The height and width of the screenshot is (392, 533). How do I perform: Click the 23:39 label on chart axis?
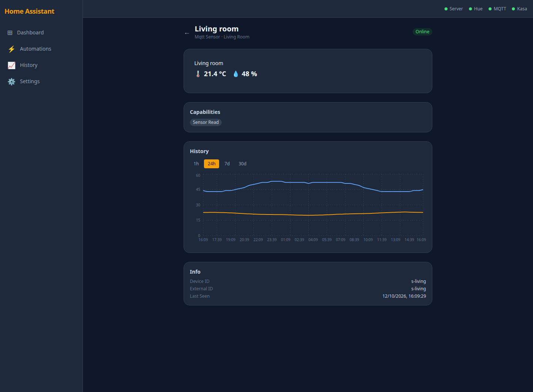click(x=272, y=240)
